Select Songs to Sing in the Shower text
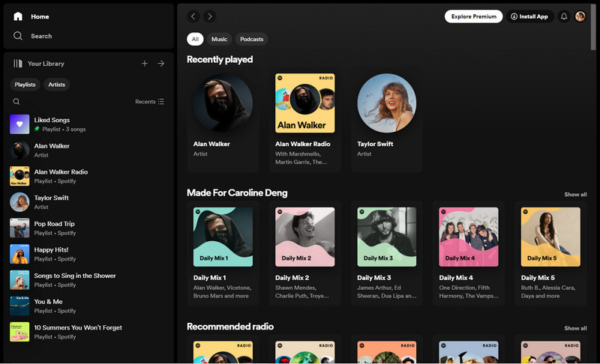Image resolution: width=600 pixels, height=364 pixels. [x=75, y=276]
